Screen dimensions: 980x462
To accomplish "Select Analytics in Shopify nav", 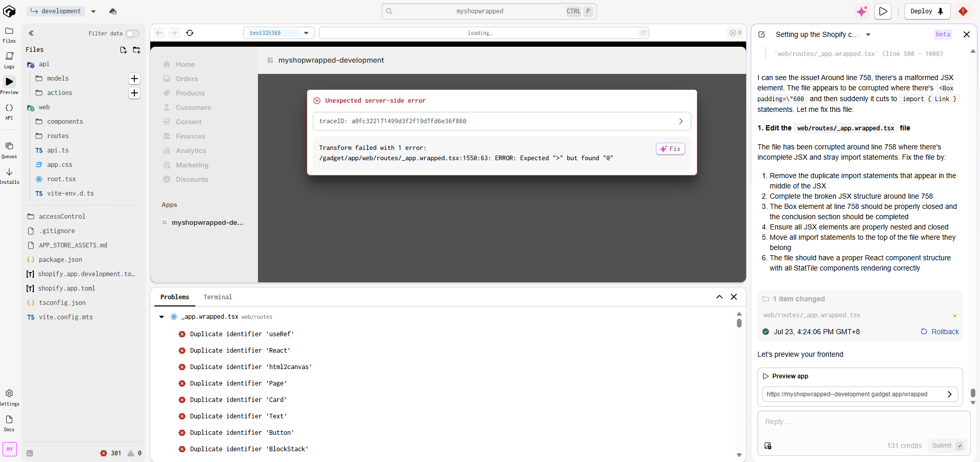I will (190, 150).
